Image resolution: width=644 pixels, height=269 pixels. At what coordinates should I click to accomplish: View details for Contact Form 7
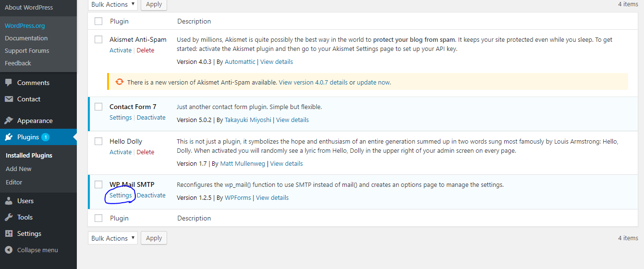click(x=292, y=120)
